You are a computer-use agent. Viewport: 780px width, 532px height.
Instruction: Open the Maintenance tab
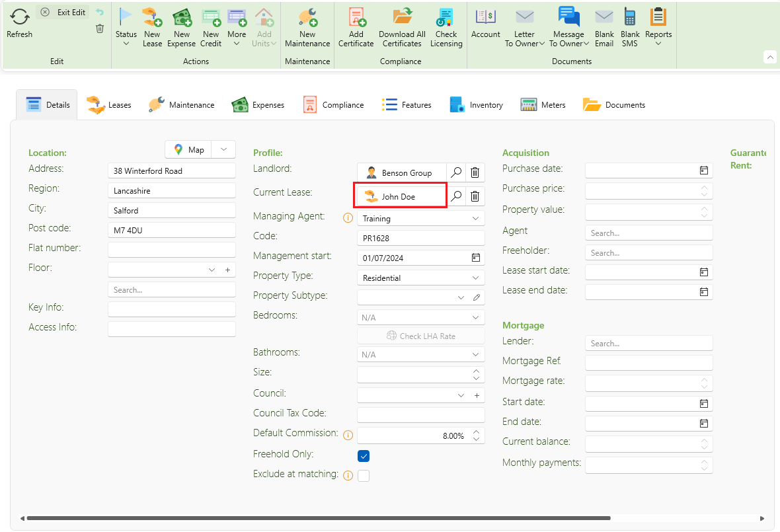[181, 105]
